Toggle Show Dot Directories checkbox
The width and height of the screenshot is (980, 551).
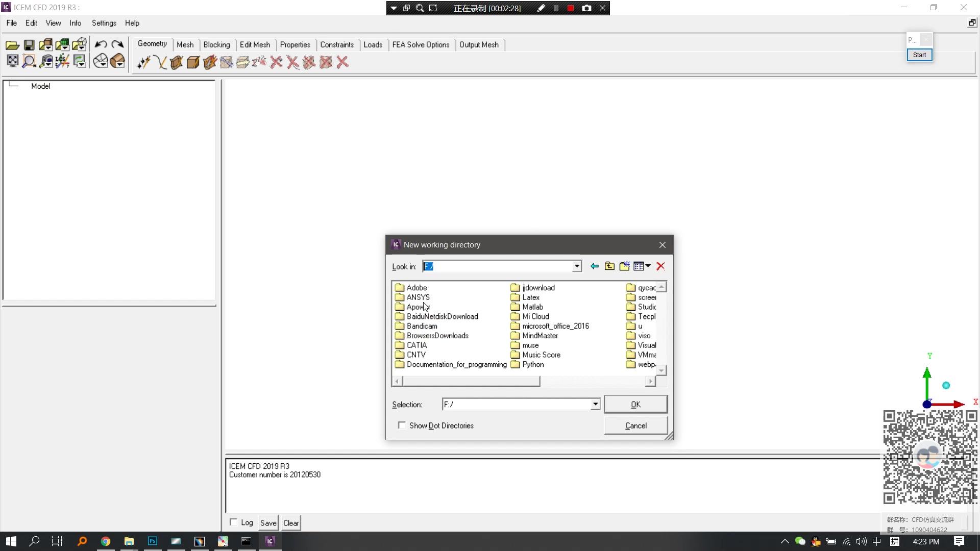click(402, 425)
